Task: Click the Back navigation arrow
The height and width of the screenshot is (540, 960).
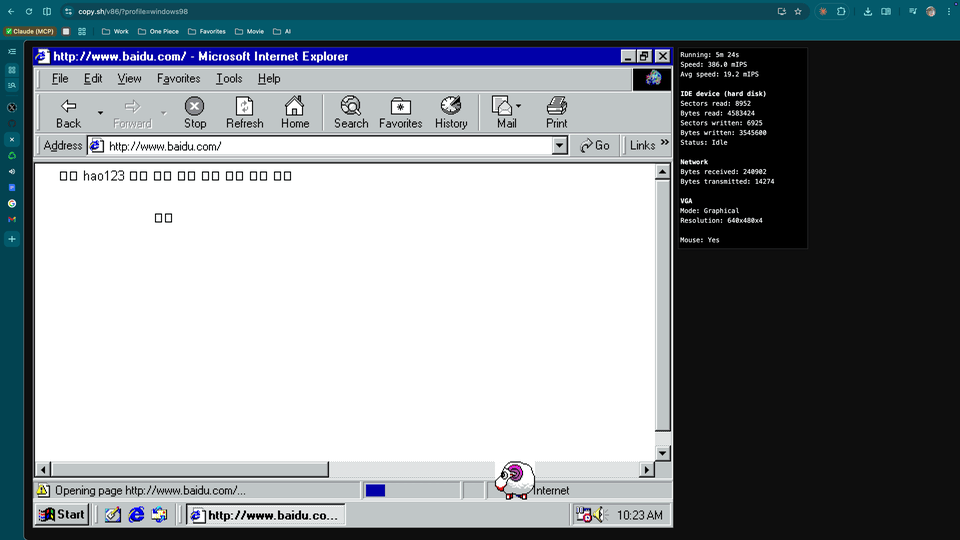Action: click(x=69, y=112)
